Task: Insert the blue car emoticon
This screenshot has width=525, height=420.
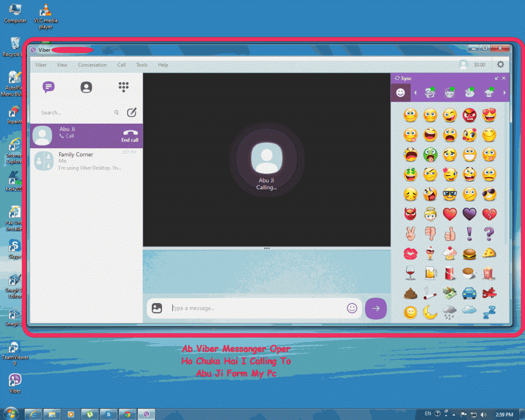Action: tap(470, 293)
